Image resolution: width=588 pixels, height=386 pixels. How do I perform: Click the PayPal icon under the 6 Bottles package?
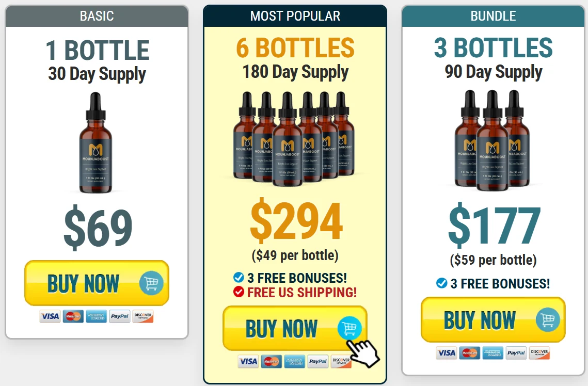[x=318, y=361]
